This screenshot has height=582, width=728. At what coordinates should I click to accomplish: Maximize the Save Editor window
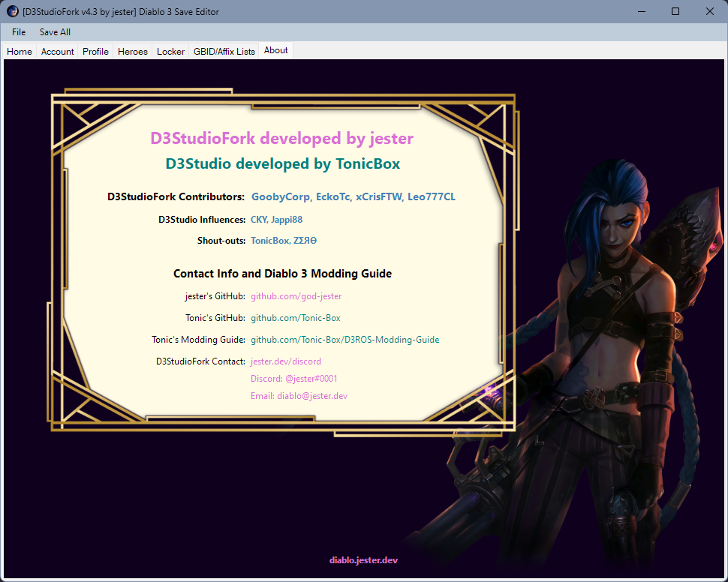[675, 11]
